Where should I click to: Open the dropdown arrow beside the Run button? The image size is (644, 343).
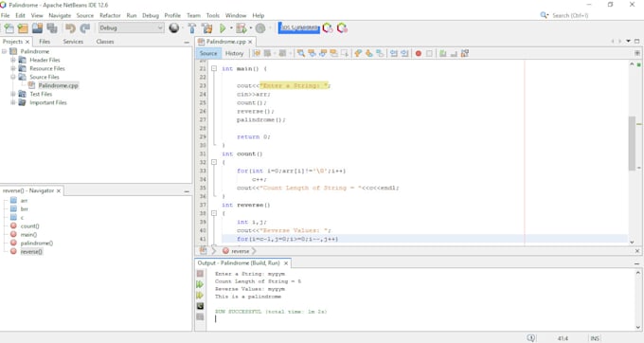click(x=231, y=28)
